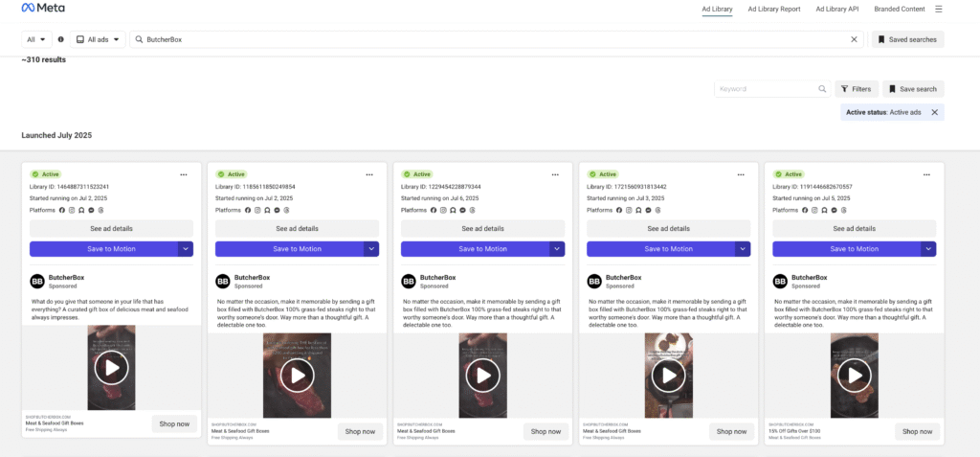
Task: Open the All ads category dropdown
Action: [x=98, y=39]
